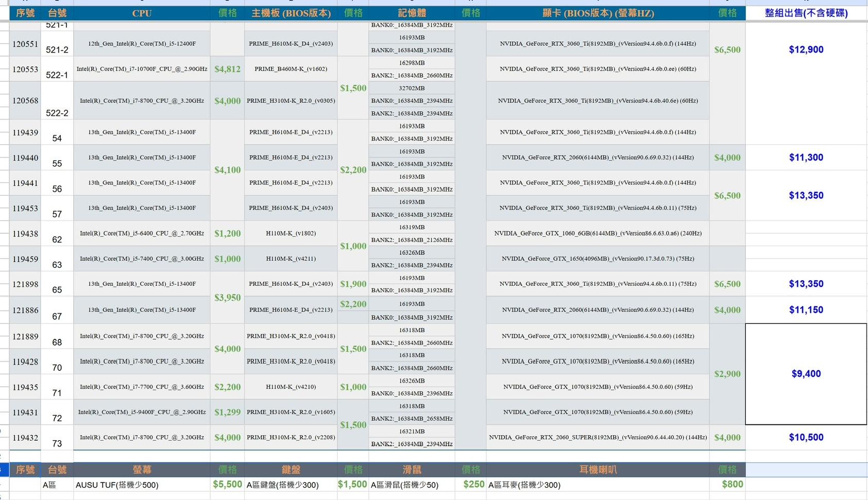
Task: Select the PRIME_B460M-K_(v1602) motherboard cell
Action: click(x=291, y=69)
